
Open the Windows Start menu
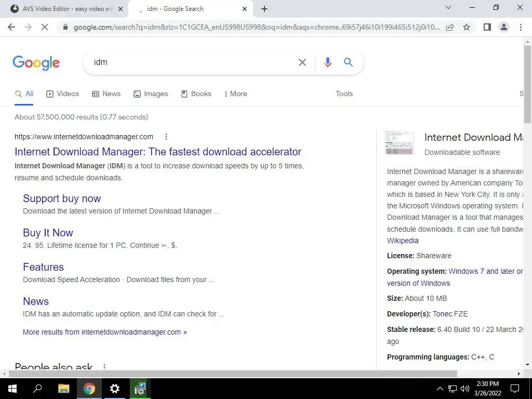click(x=12, y=389)
